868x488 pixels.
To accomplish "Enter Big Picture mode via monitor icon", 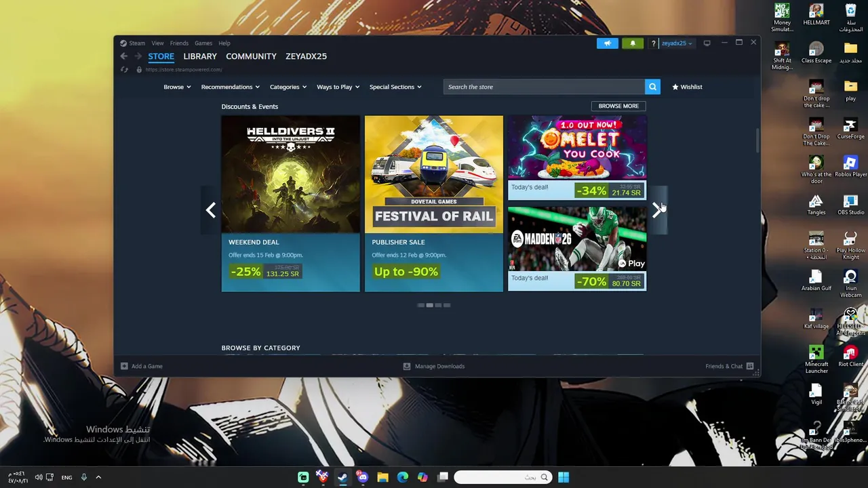I will (x=707, y=43).
